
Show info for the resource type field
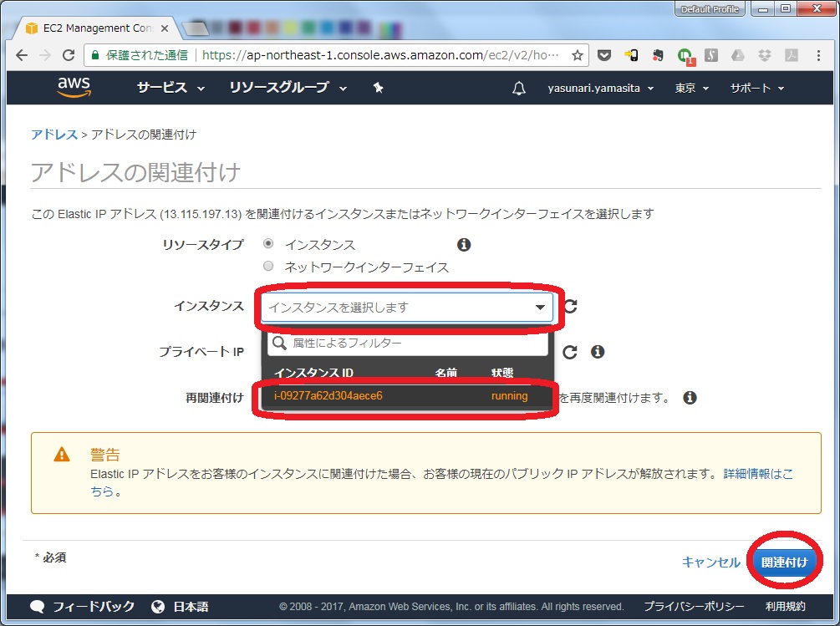point(464,245)
